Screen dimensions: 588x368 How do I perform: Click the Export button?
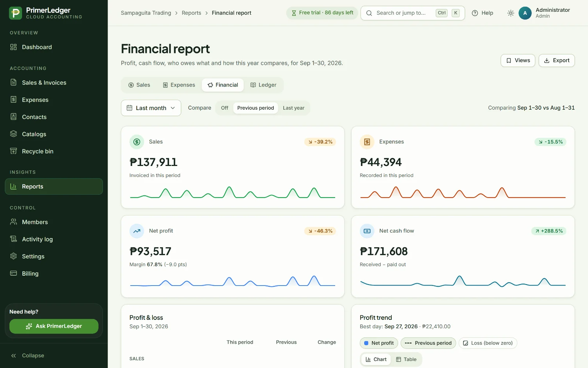pyautogui.click(x=556, y=60)
